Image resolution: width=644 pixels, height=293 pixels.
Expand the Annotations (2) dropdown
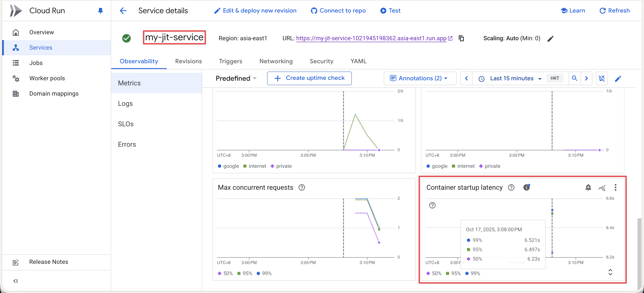coord(420,78)
